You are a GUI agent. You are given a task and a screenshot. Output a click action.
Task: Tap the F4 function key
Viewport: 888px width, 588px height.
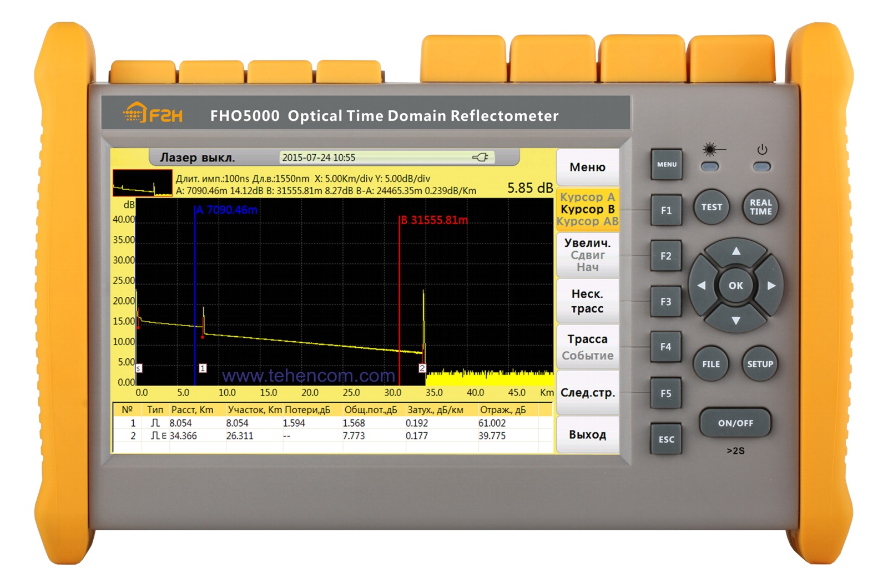click(666, 347)
